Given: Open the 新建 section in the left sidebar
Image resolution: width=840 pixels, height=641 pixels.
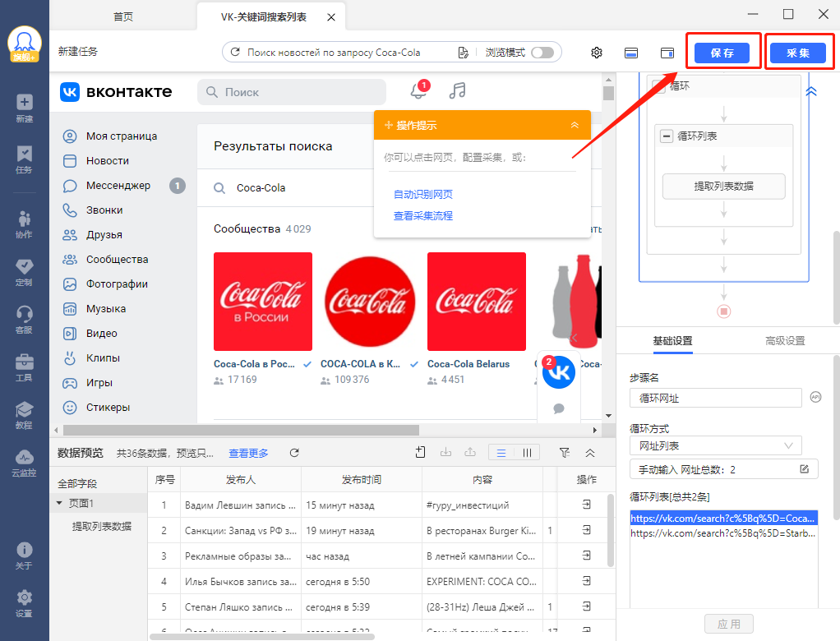Looking at the screenshot, I should pyautogui.click(x=24, y=108).
